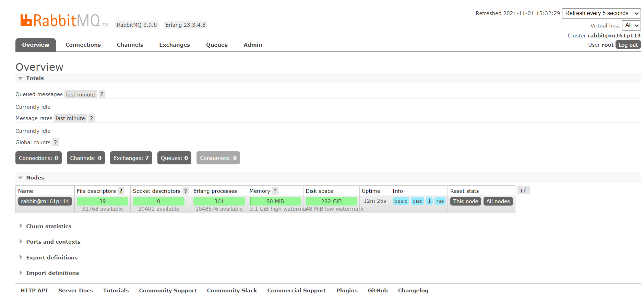
Task: Click the basic info tag
Action: point(401,201)
